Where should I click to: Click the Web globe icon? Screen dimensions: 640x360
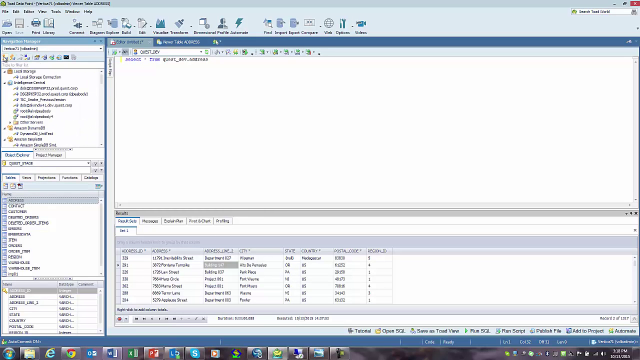tap(328, 27)
